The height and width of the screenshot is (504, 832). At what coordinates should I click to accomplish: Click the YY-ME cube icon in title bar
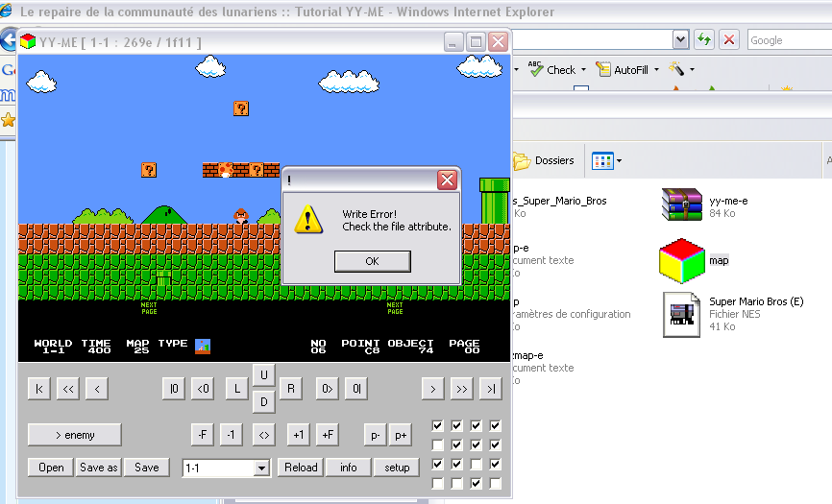pos(28,41)
